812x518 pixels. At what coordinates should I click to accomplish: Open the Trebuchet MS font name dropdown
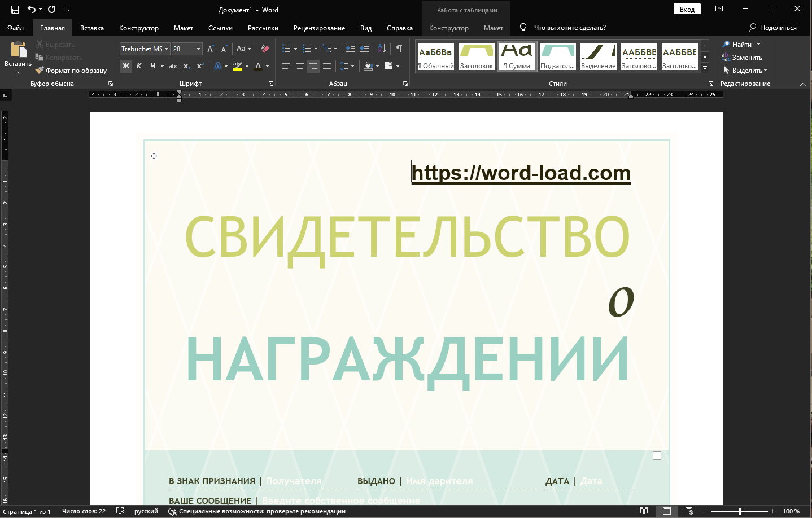coord(166,49)
